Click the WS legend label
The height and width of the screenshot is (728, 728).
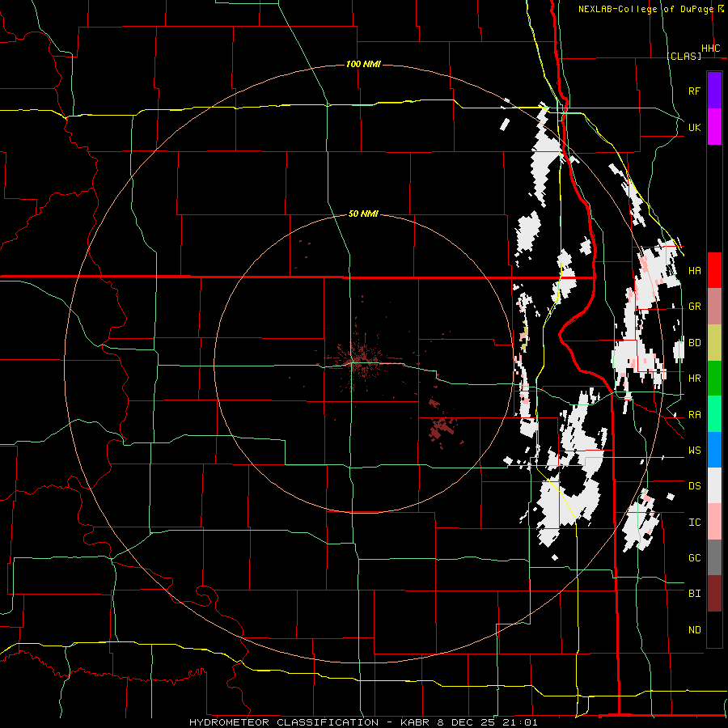pos(694,451)
